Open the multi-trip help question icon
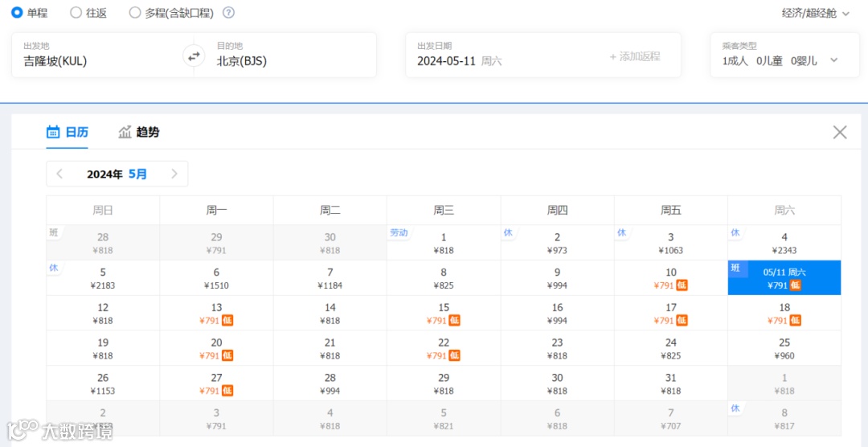Image resolution: width=868 pixels, height=447 pixels. 228,13
